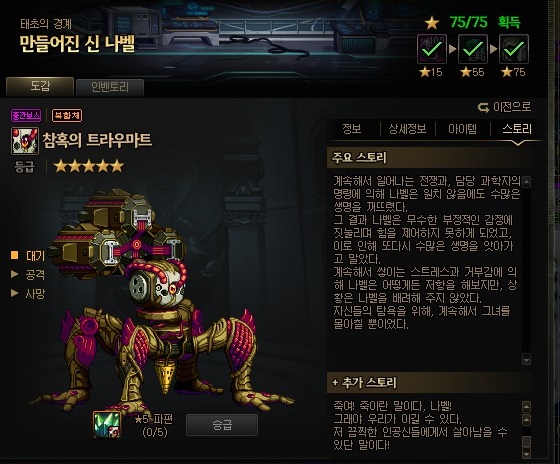Click the main story scroll up arrow
This screenshot has width=560, height=464.
[526, 181]
